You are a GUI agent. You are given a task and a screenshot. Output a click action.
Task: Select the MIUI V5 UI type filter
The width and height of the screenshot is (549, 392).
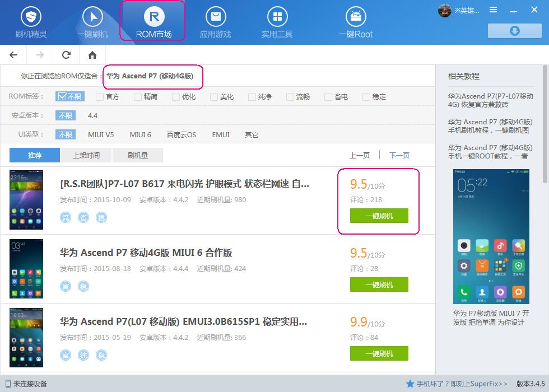(x=101, y=135)
